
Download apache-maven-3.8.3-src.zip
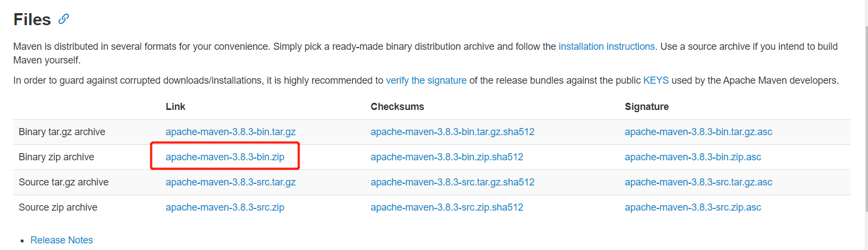click(225, 207)
